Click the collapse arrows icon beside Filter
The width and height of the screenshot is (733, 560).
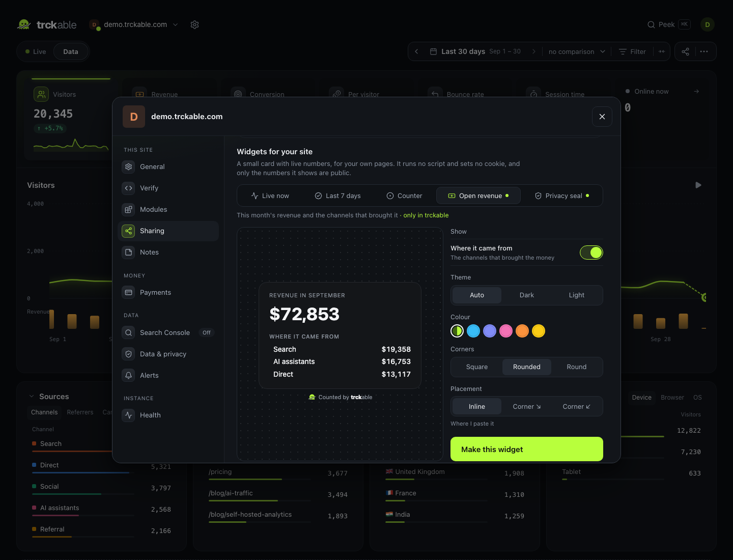pyautogui.click(x=662, y=51)
